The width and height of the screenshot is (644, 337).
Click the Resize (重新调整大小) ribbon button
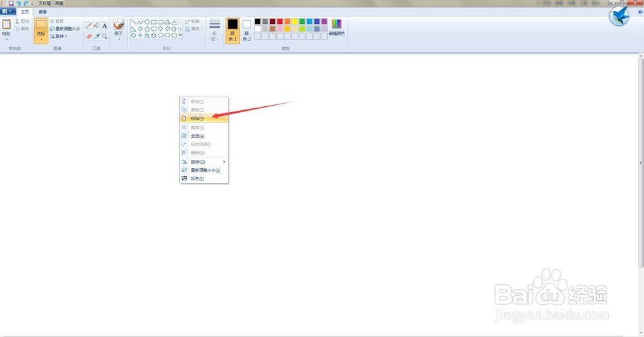click(65, 29)
